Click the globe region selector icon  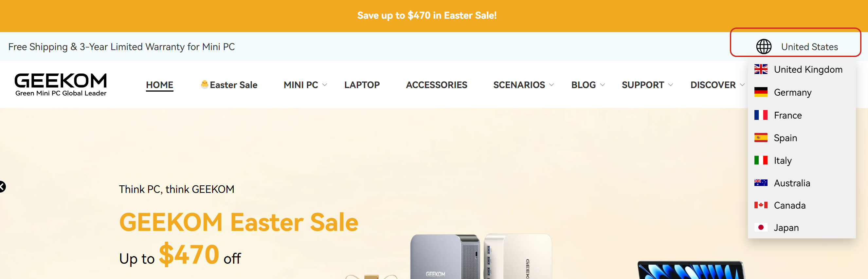(764, 46)
